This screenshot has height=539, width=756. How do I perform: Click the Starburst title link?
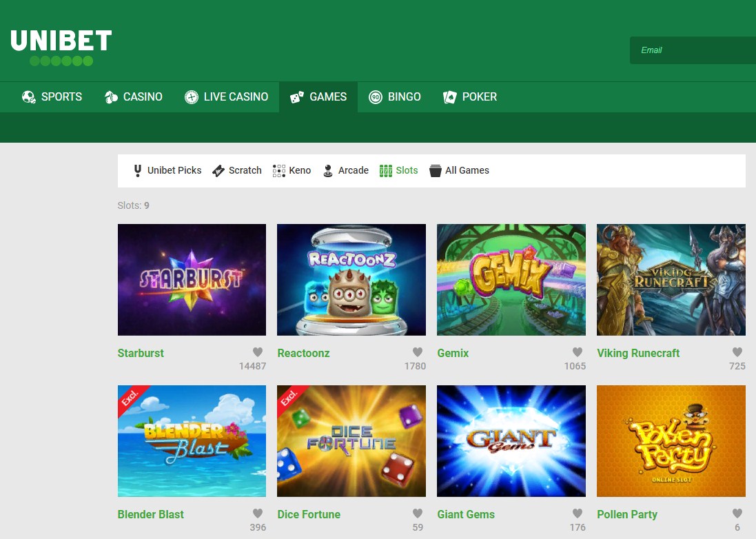point(141,353)
